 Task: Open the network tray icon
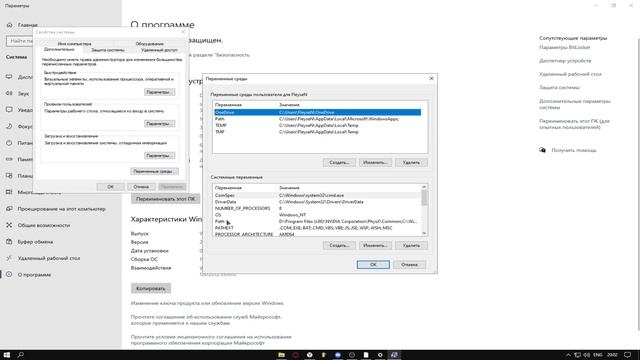[578, 355]
